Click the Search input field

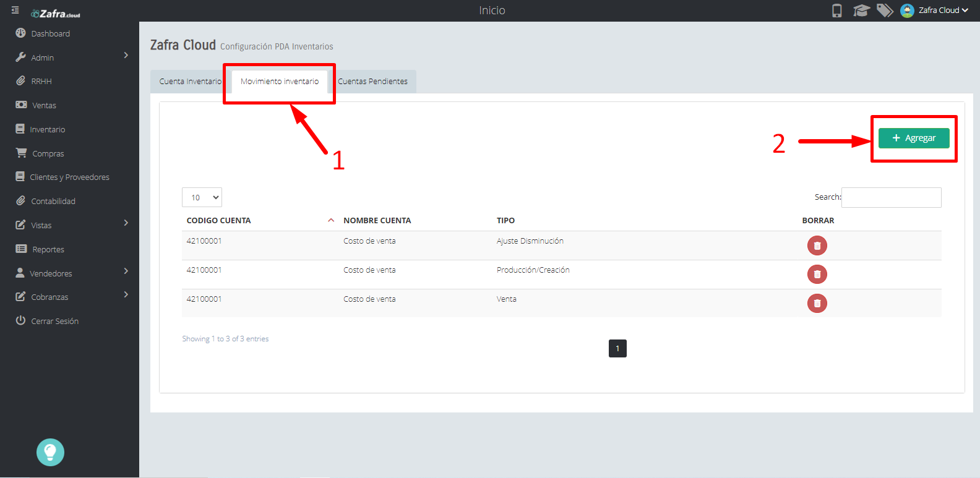[x=891, y=197]
